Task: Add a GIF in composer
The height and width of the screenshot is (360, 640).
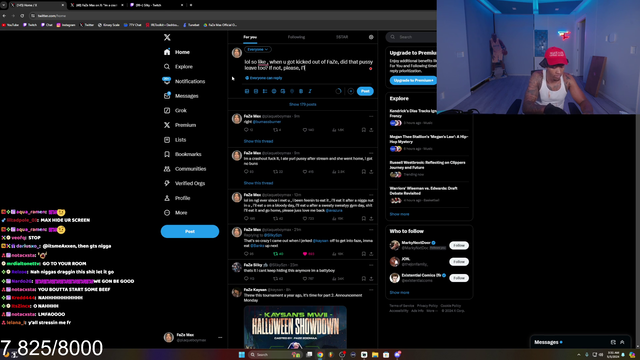Action: tap(256, 91)
